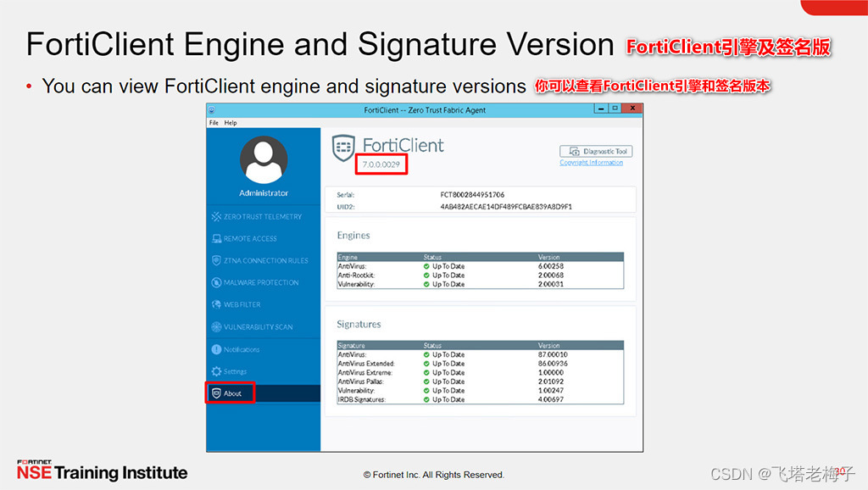Go to REMOTE ACCESS section

[x=250, y=238]
